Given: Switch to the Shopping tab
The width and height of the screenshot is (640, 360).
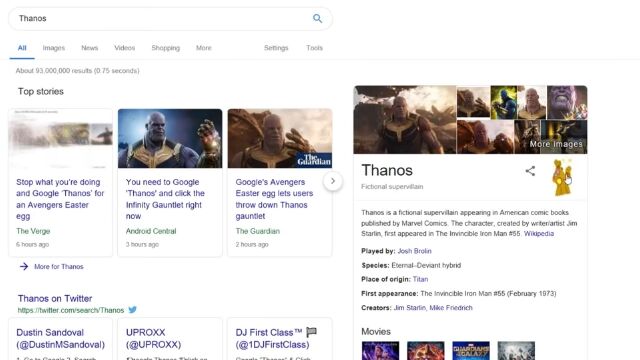Looking at the screenshot, I should pyautogui.click(x=165, y=48).
